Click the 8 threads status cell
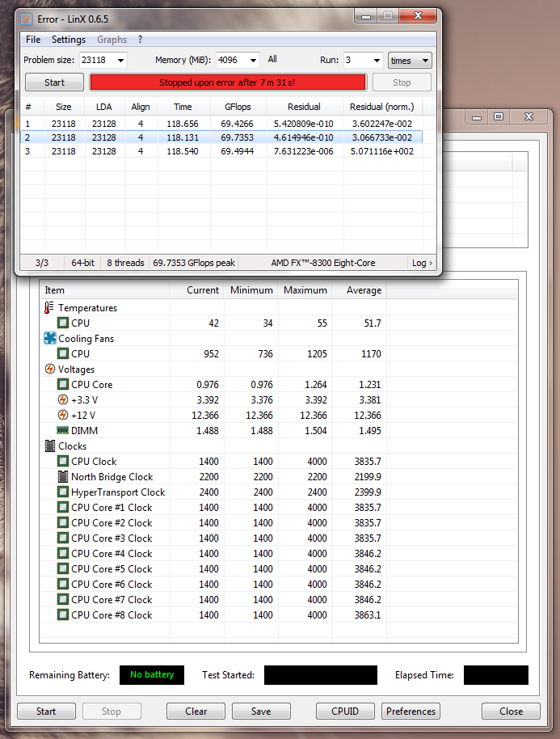560x739 pixels. pos(125,263)
